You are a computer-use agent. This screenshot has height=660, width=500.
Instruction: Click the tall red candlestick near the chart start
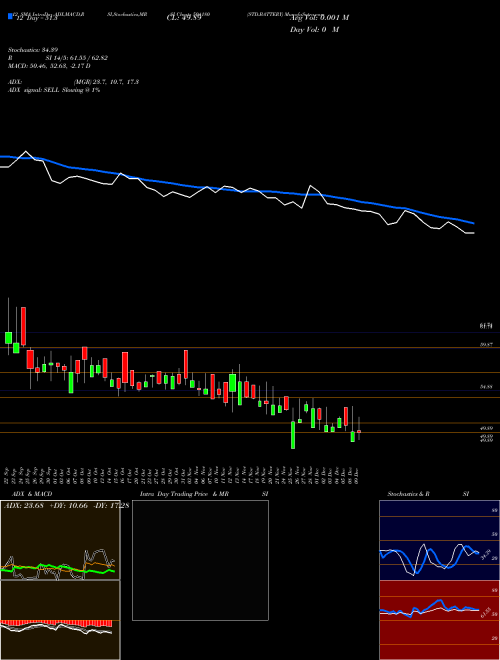[24, 326]
